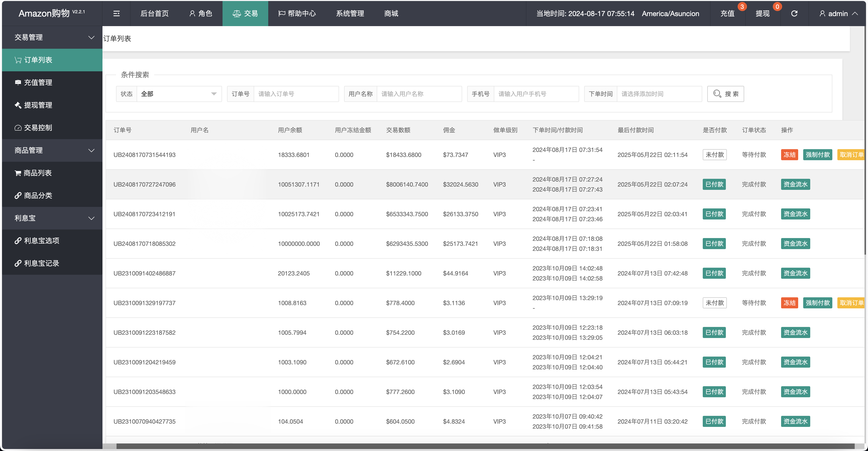Open 角色 with the person icon
Screen dimensions: 868x451
[x=201, y=14]
